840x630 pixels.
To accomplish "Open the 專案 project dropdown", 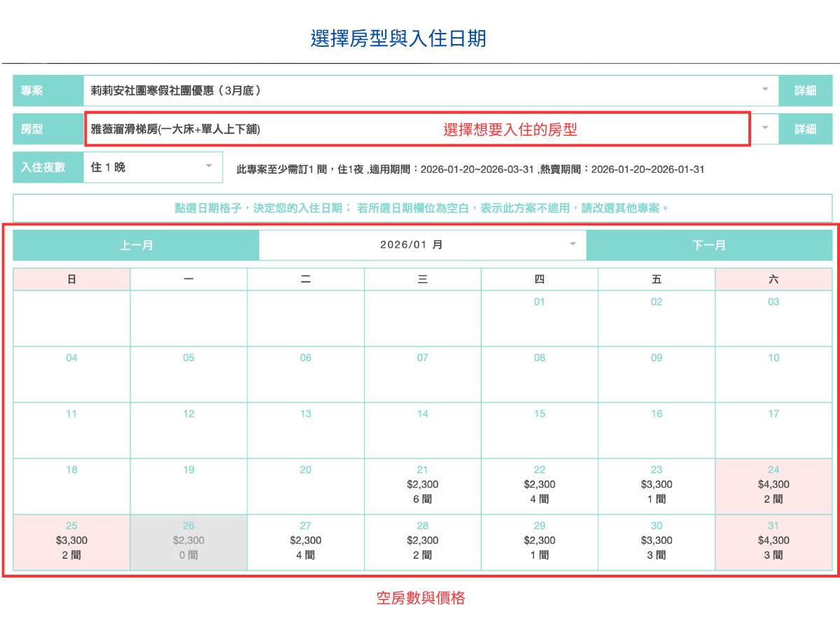I will click(765, 90).
